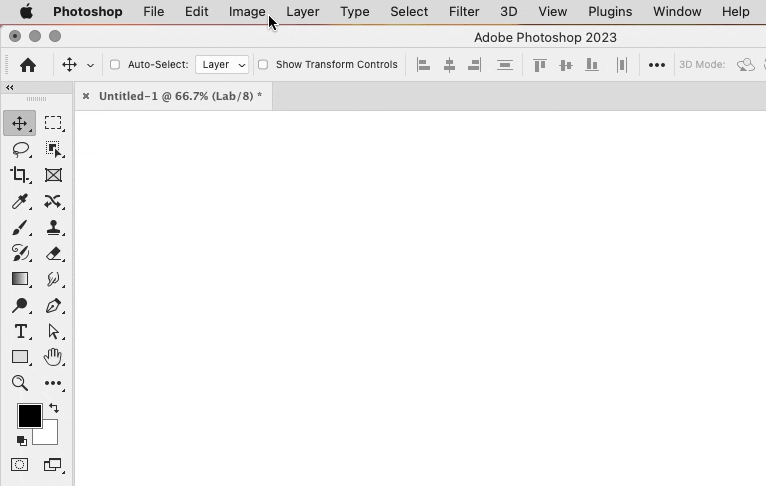Open the black foreground color swatch
This screenshot has height=486, width=766.
[30, 416]
